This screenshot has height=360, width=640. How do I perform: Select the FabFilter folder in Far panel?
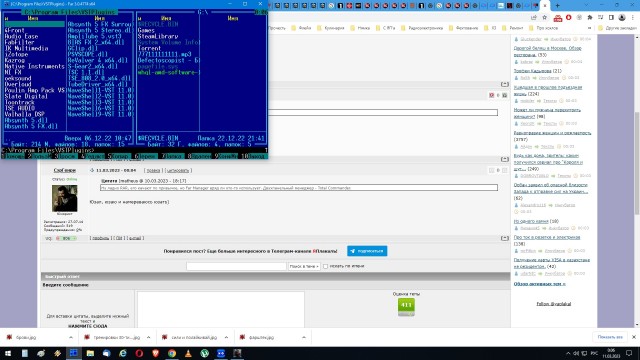[x=19, y=42]
